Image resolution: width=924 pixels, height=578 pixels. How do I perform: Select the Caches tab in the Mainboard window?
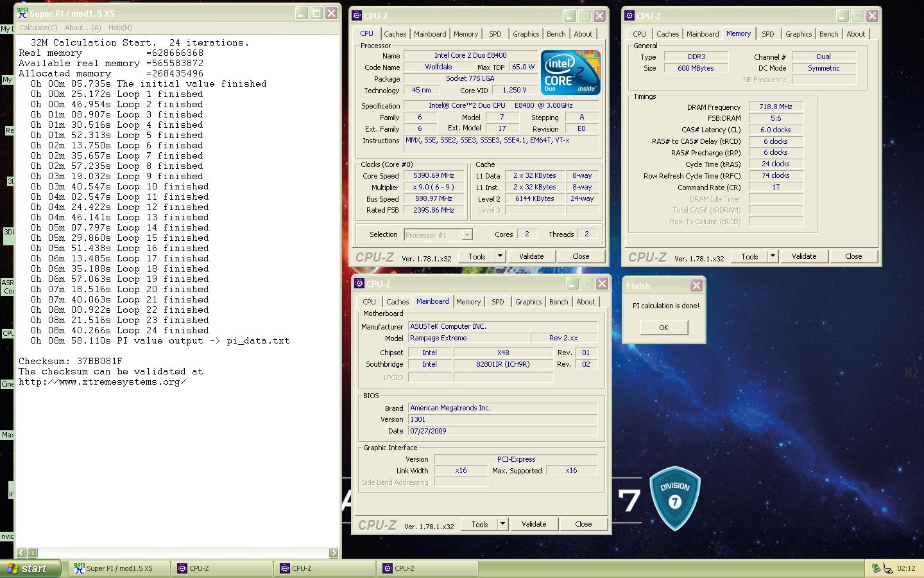398,302
